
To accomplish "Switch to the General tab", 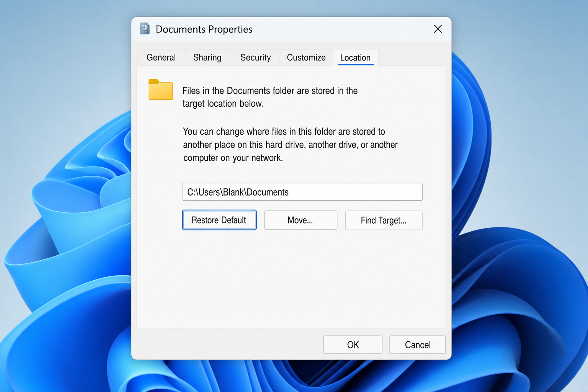I will pyautogui.click(x=161, y=57).
